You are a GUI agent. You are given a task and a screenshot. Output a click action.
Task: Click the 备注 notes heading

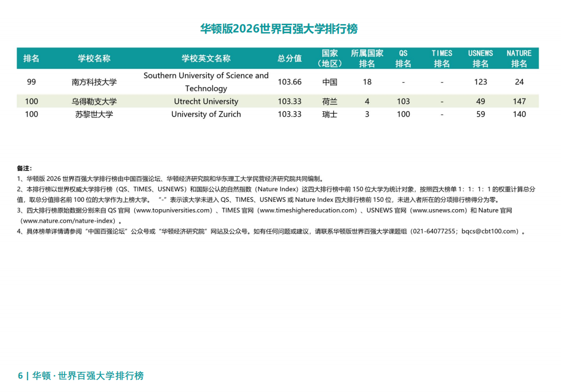pyautogui.click(x=24, y=168)
